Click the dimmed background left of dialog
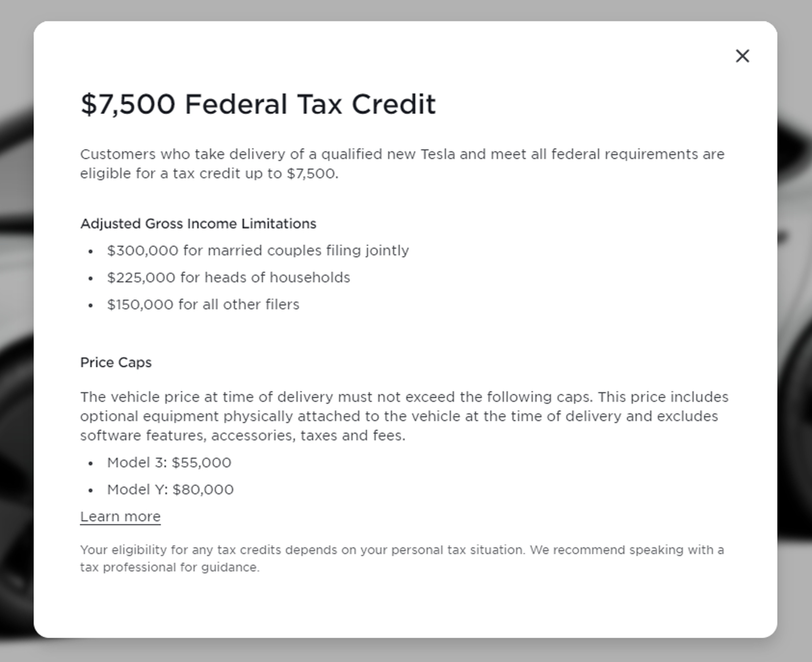Image resolution: width=812 pixels, height=662 pixels. point(17,331)
